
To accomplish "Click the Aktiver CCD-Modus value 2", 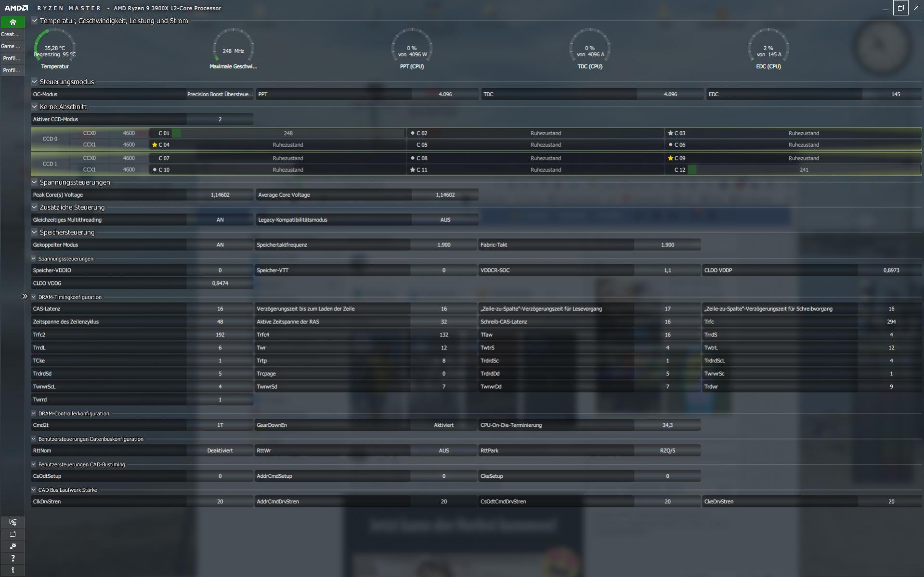I will (x=220, y=119).
